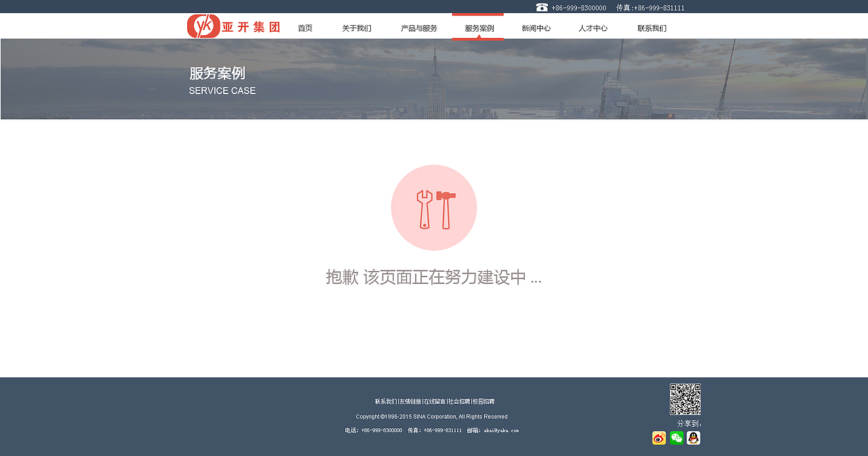Click the 在线留言 footer link
868x456 pixels.
(x=435, y=401)
